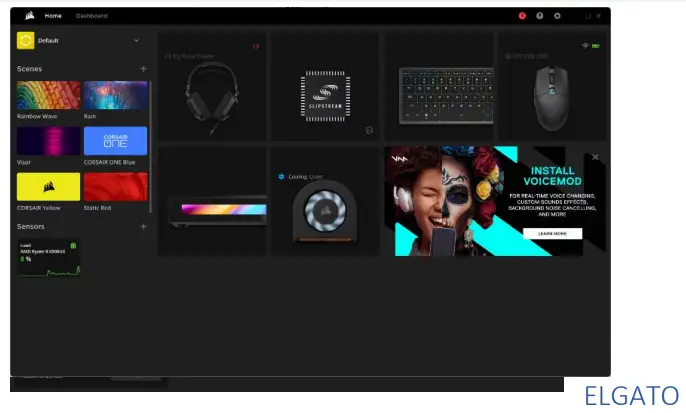Open the red alert notification icon
The image size is (686, 413).
[x=522, y=16]
